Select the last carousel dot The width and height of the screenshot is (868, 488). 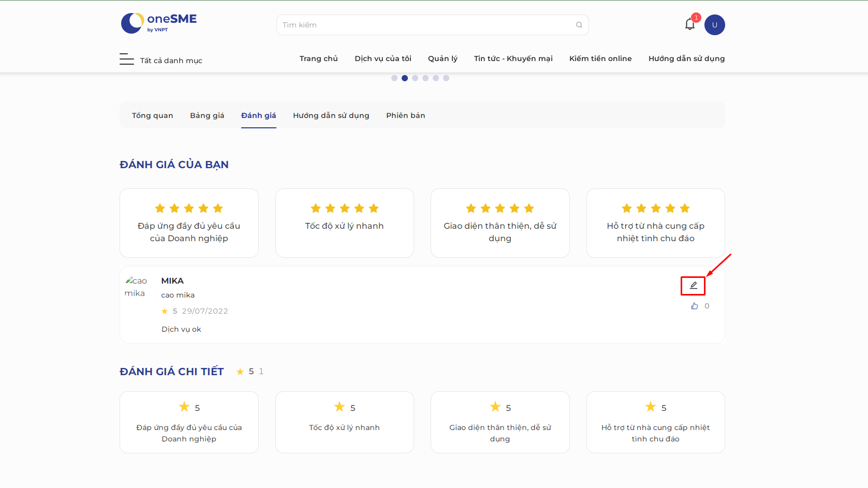click(446, 78)
